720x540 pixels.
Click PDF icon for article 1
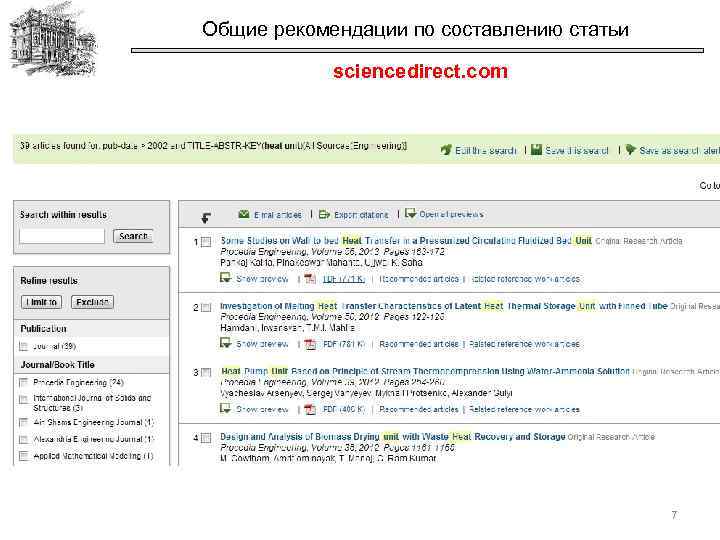pyautogui.click(x=310, y=279)
